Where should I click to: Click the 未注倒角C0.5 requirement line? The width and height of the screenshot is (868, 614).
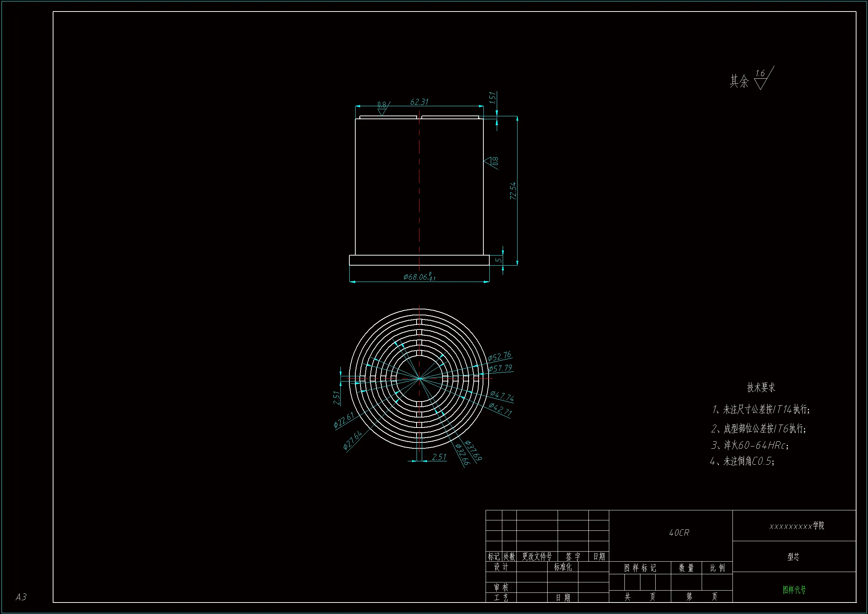coord(743,461)
